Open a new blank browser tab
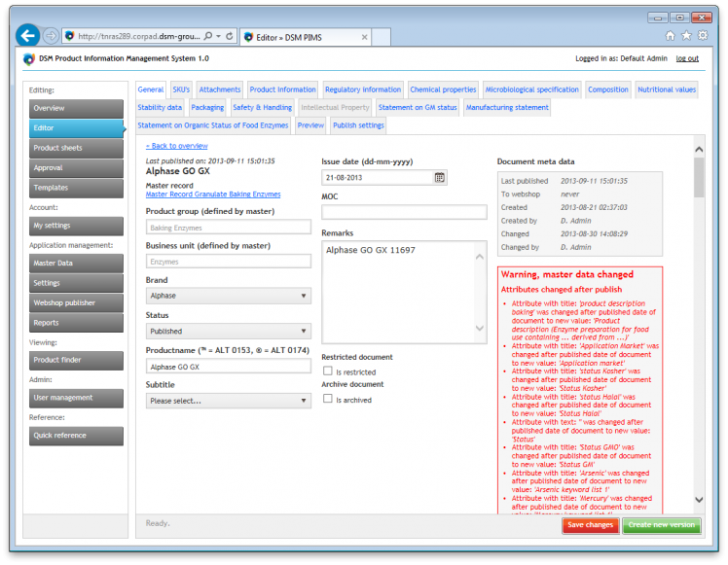The width and height of the screenshot is (728, 565). click(381, 37)
